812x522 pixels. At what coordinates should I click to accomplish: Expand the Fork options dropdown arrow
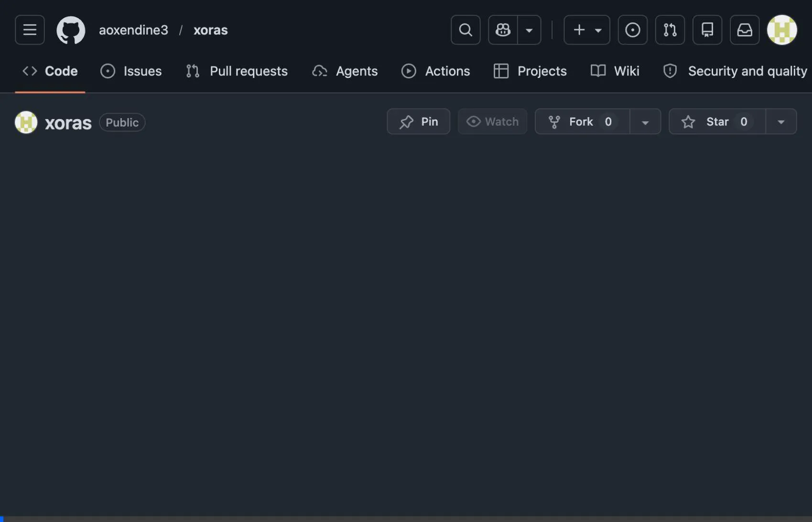[645, 121]
